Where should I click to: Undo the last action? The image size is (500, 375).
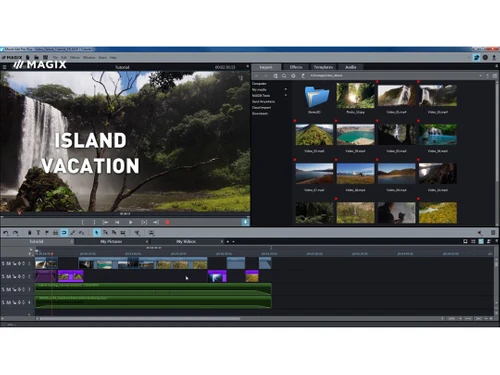coord(6,233)
